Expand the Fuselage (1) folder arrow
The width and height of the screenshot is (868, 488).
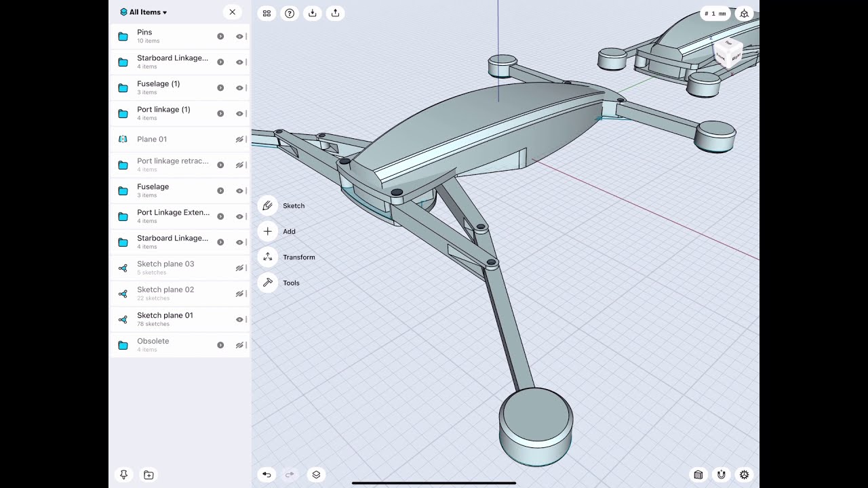[220, 88]
